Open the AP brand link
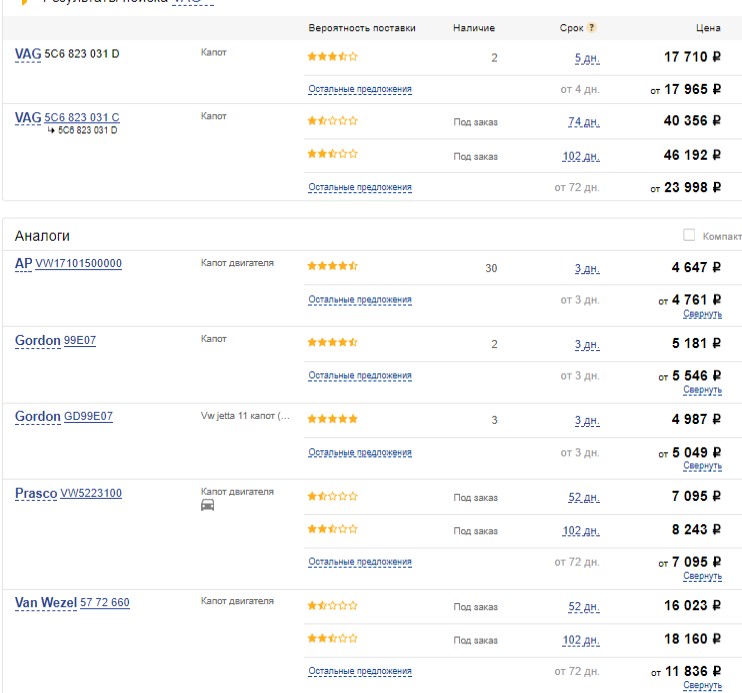This screenshot has width=742, height=693. point(24,263)
